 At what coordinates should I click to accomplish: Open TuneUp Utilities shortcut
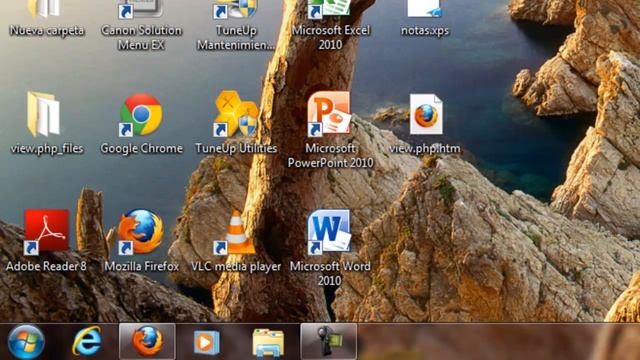236,114
